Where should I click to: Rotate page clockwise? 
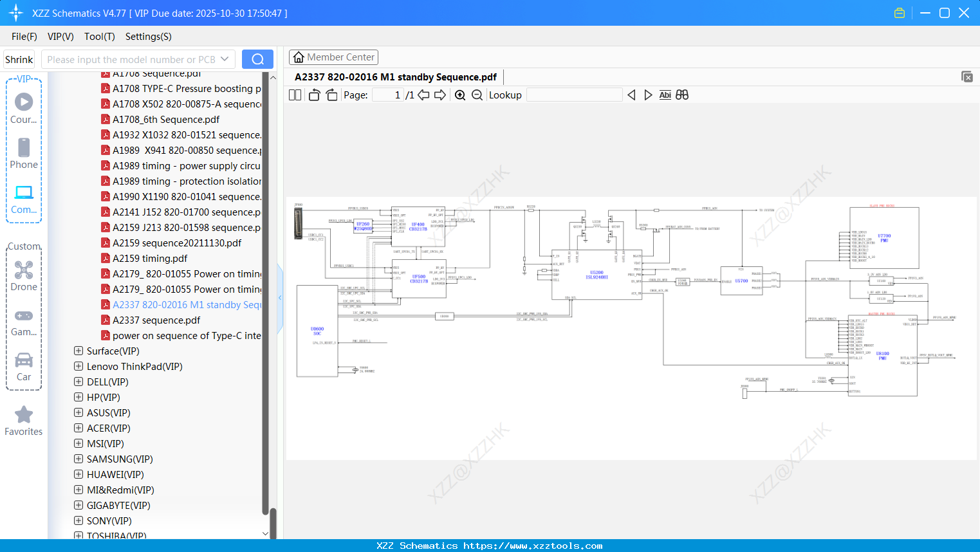pos(331,95)
